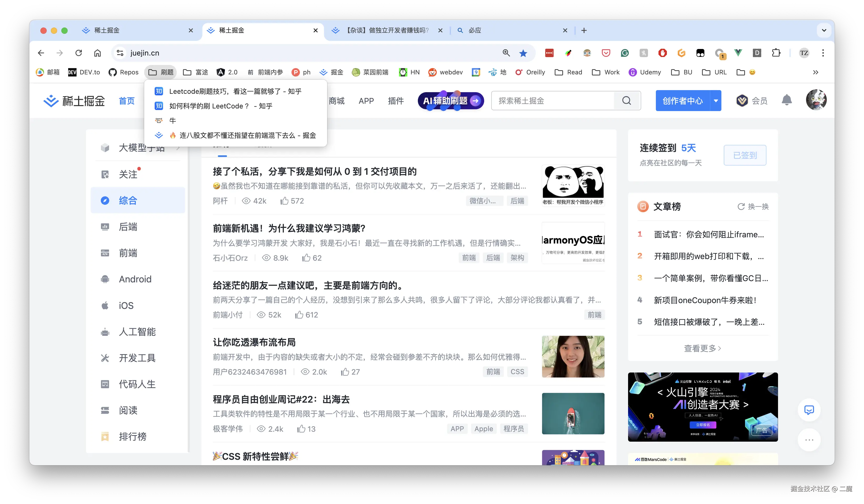Image resolution: width=864 pixels, height=504 pixels.
Task: Expand the hidden bookmarks overflow chevron
Action: [x=815, y=72]
